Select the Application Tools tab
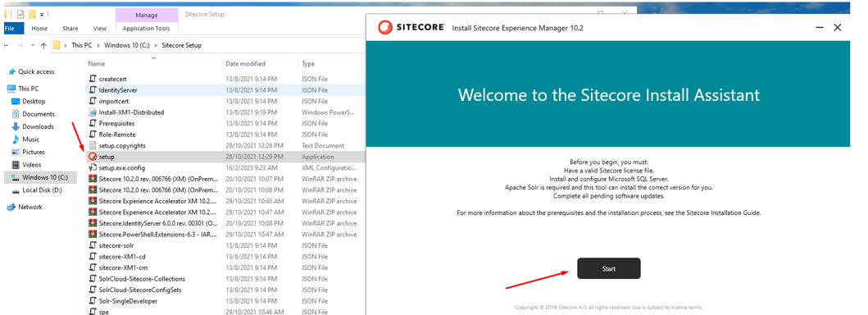The image size is (868, 315). (x=146, y=28)
